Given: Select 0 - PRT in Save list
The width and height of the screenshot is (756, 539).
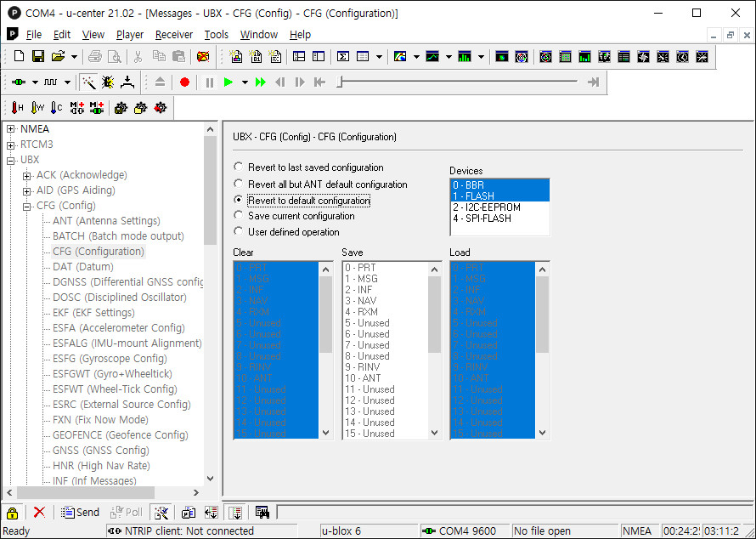Looking at the screenshot, I should coord(386,267).
